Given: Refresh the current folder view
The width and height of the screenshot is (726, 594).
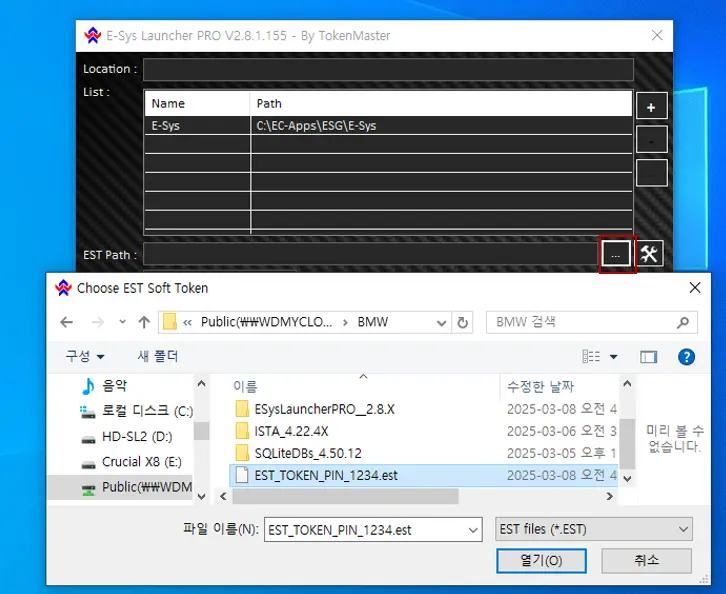Looking at the screenshot, I should point(462,322).
